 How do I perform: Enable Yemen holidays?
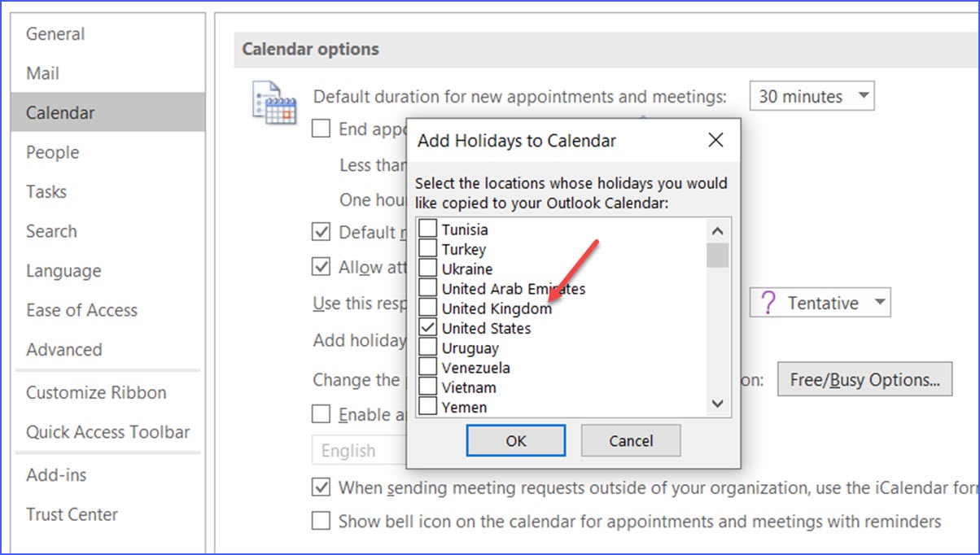pyautogui.click(x=427, y=407)
